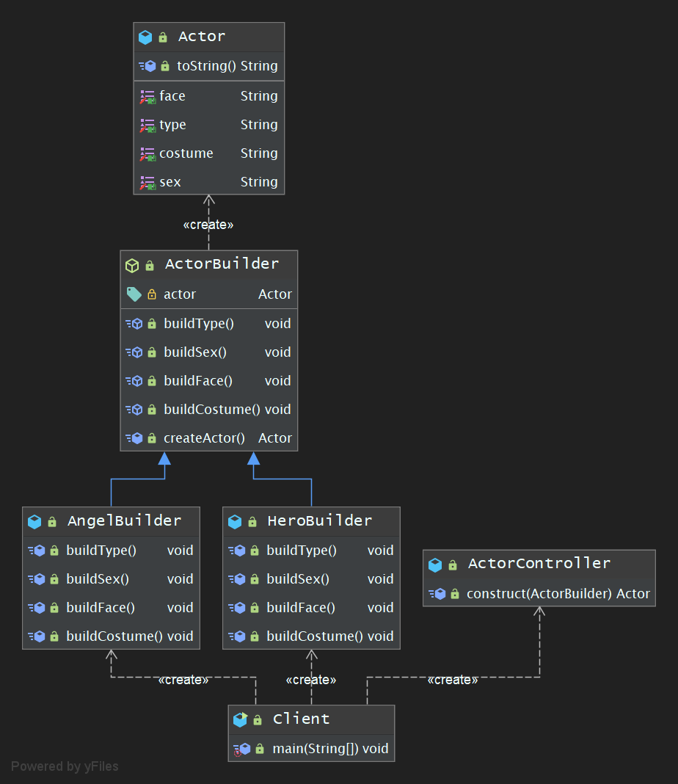Click the method icon beside toString()
This screenshot has width=678, height=784.
pyautogui.click(x=147, y=66)
